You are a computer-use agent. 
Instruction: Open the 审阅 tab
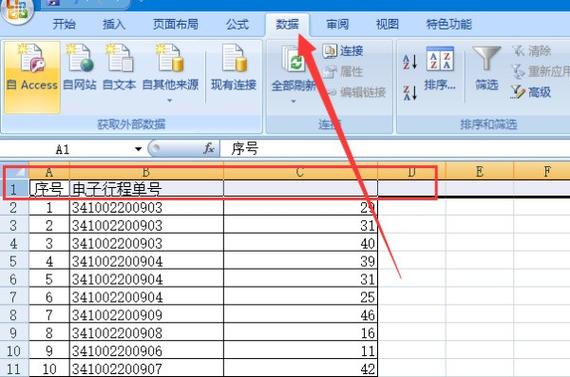click(337, 24)
